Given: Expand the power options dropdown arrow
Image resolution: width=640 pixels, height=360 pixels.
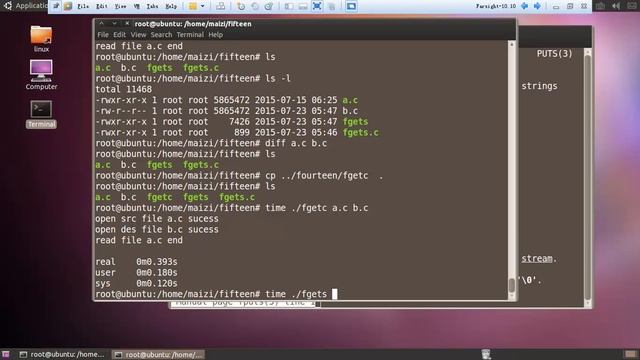Looking at the screenshot, I should [x=202, y=6].
